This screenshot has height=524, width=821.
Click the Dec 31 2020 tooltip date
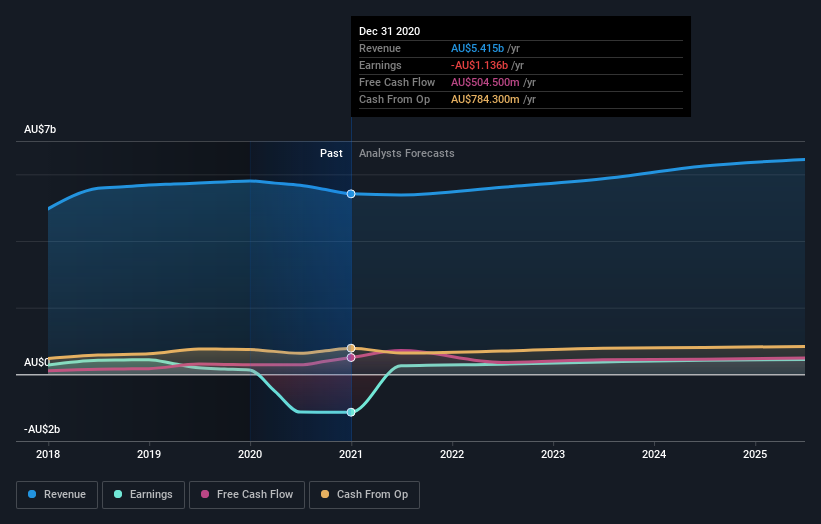pyautogui.click(x=390, y=31)
